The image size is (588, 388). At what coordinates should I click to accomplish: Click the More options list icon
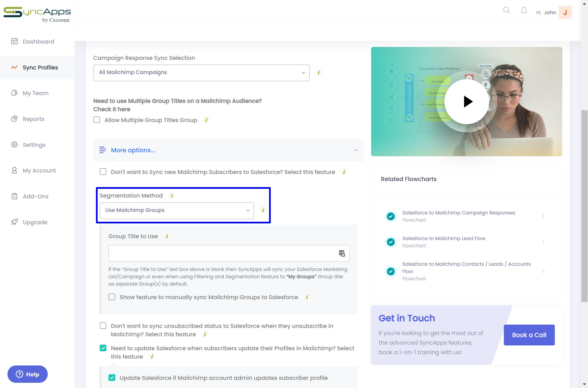(x=103, y=150)
